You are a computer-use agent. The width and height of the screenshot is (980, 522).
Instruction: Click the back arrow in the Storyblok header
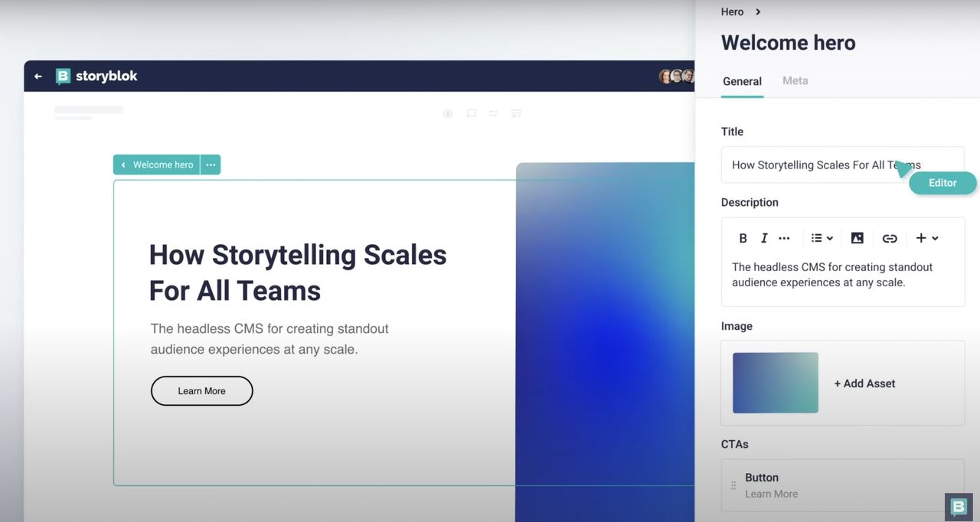pyautogui.click(x=38, y=77)
